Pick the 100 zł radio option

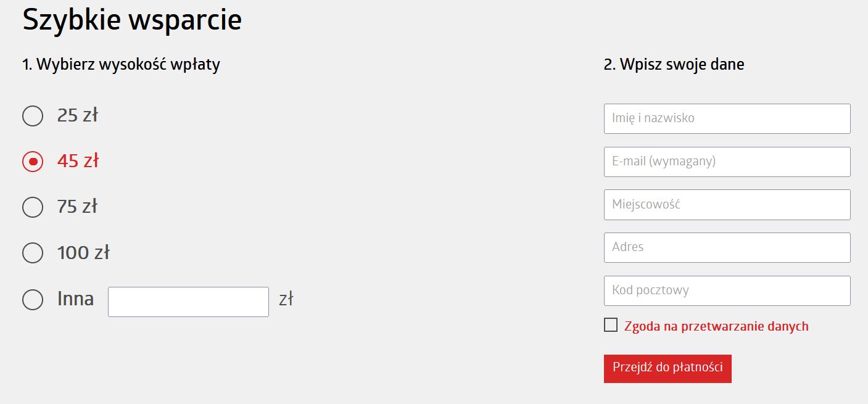tap(33, 253)
